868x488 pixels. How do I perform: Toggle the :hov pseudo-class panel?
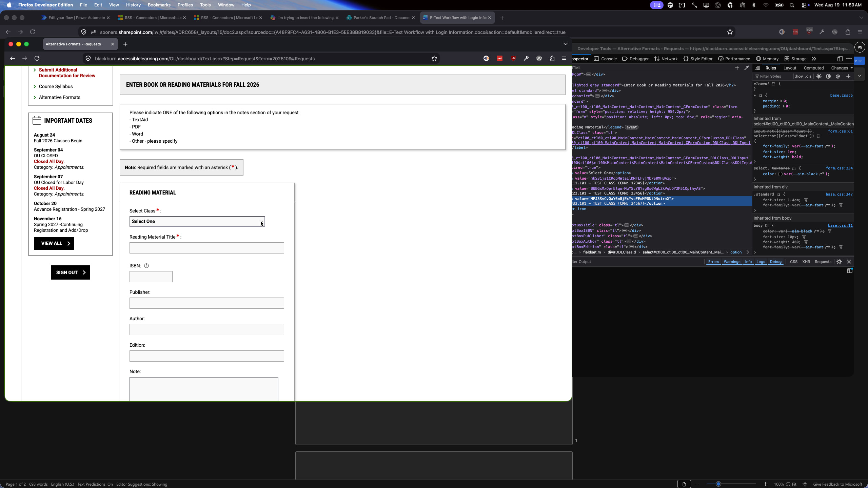(x=799, y=76)
